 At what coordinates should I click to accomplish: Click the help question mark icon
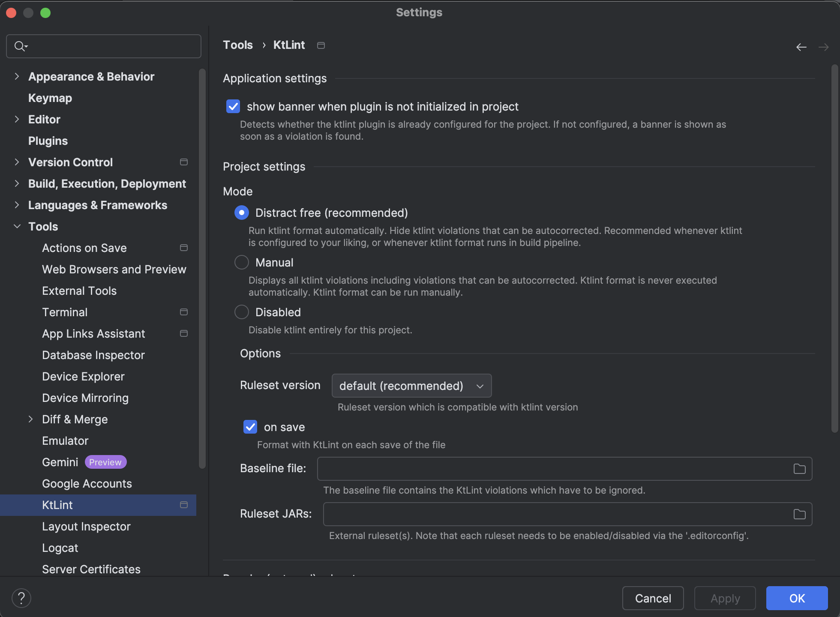[21, 598]
